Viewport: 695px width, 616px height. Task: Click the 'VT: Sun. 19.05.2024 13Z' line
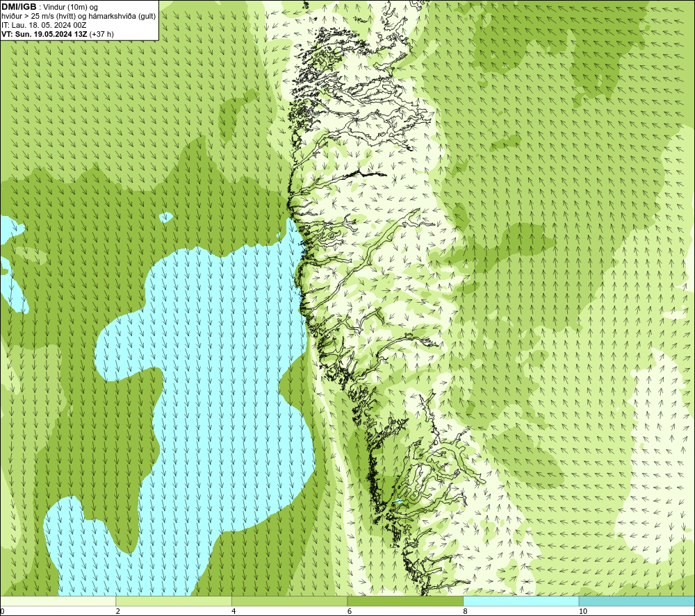tap(44, 34)
